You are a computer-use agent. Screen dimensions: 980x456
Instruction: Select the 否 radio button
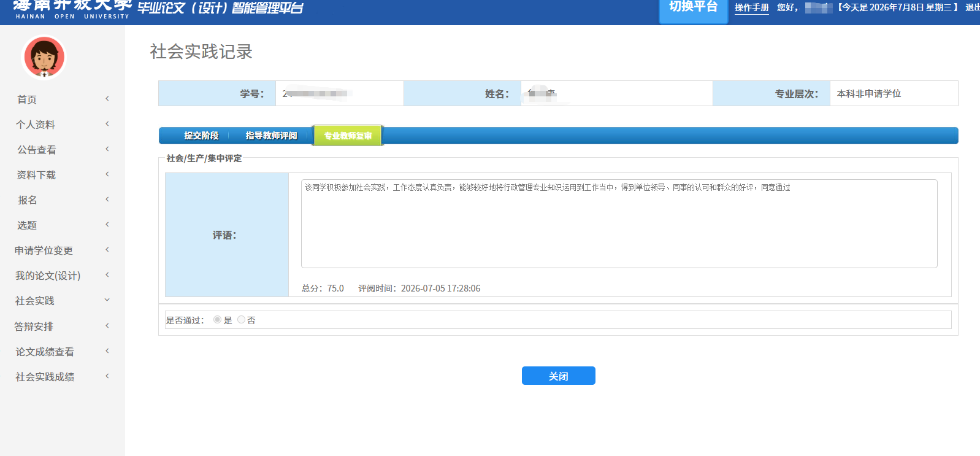coord(241,320)
